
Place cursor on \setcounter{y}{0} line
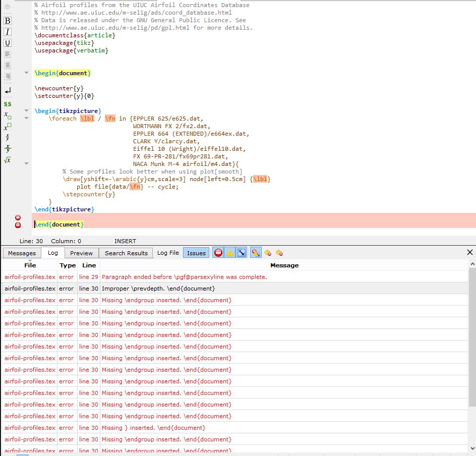coord(64,96)
